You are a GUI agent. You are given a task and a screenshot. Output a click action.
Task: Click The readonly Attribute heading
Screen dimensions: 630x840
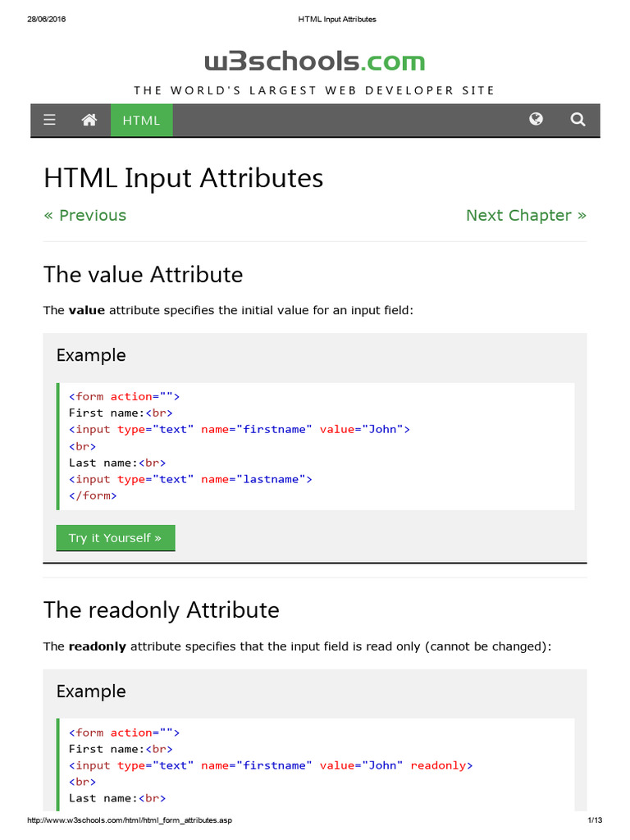[x=161, y=609]
